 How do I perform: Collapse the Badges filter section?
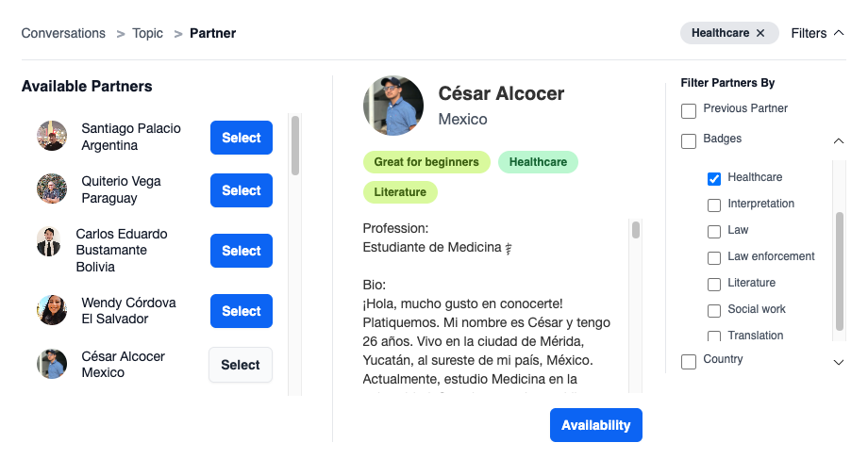839,140
